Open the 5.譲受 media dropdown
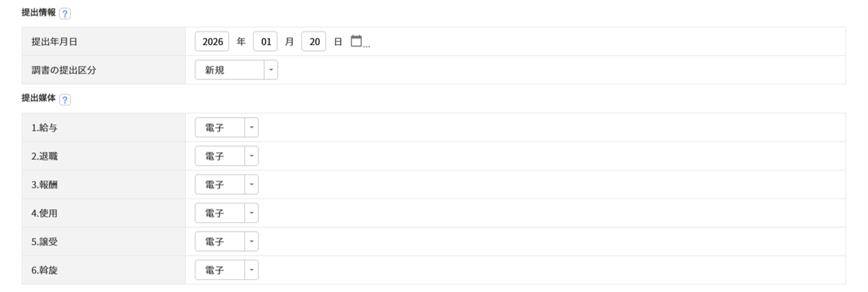The width and height of the screenshot is (868, 292). tap(252, 242)
